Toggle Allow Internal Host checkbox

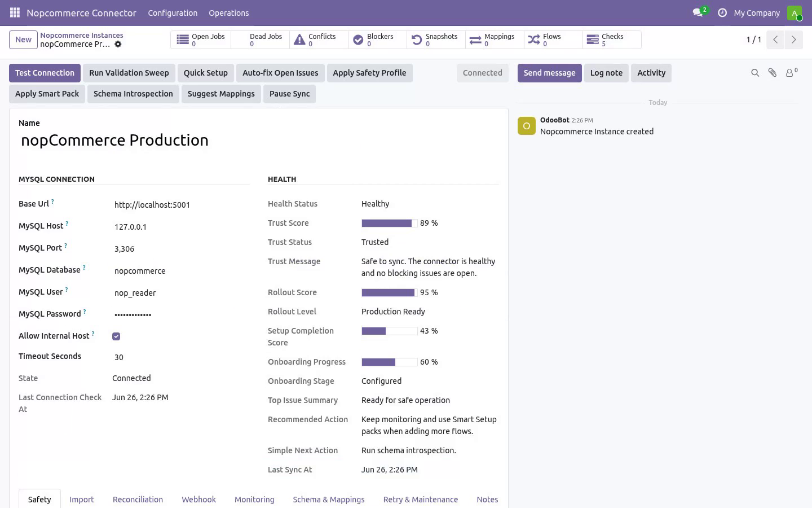(116, 336)
